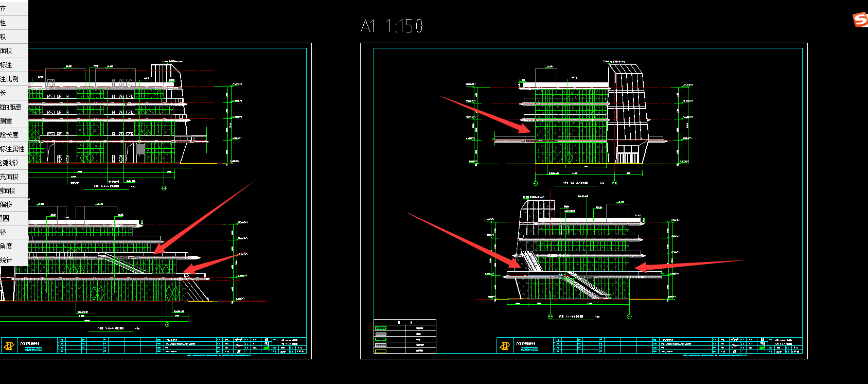Image resolution: width=868 pixels, height=384 pixels.
Task: Click the orange Sogou input method icon
Action: 860,20
